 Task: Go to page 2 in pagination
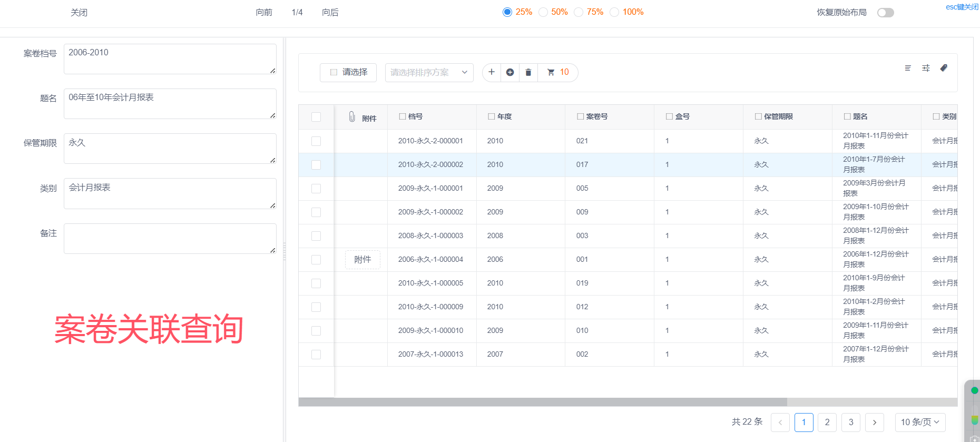click(827, 422)
